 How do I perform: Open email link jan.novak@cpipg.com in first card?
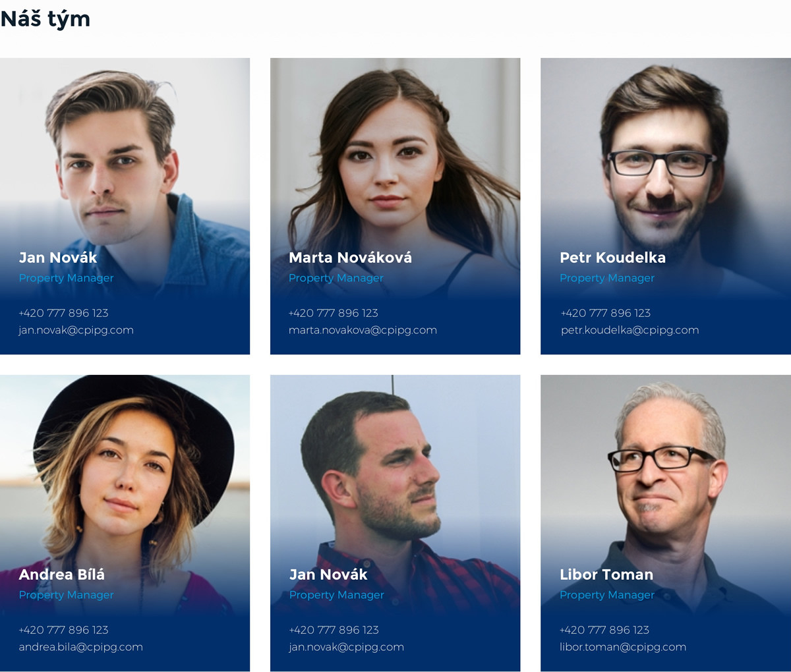pyautogui.click(x=76, y=330)
